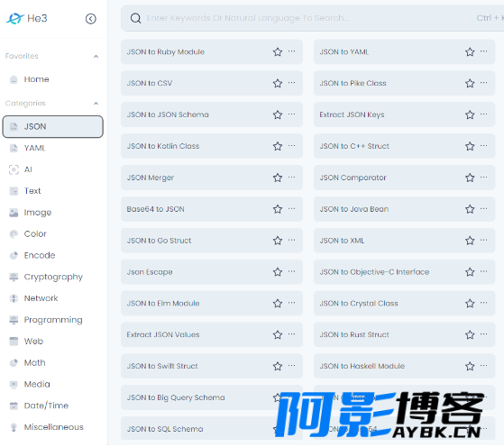Open more options for JSON to XML

(484, 240)
